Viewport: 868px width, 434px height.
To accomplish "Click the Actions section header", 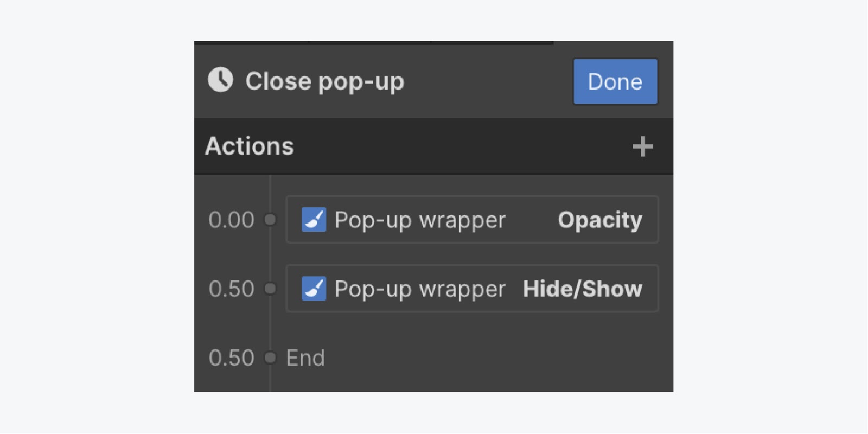I will (433, 146).
